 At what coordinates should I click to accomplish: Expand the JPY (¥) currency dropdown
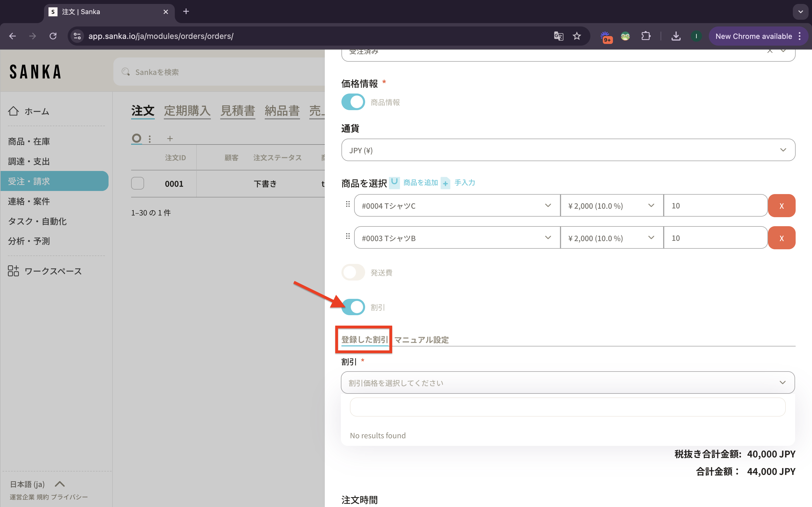coord(568,150)
